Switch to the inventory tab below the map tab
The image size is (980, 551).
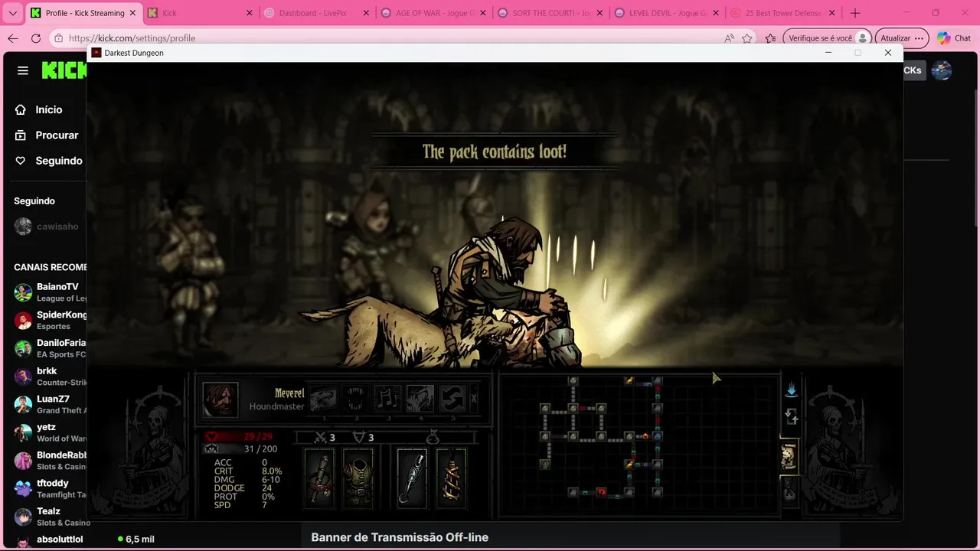pos(789,490)
